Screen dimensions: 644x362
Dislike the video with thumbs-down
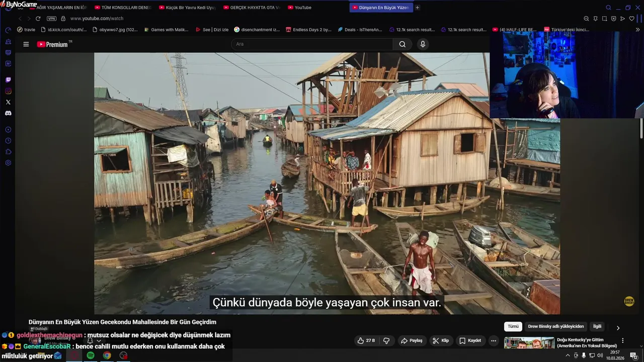tap(386, 340)
